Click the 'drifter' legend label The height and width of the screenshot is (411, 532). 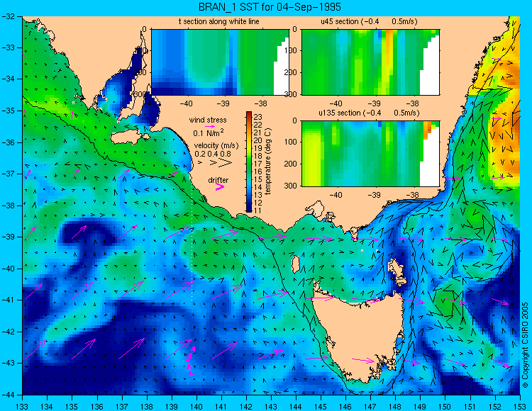tap(218, 180)
